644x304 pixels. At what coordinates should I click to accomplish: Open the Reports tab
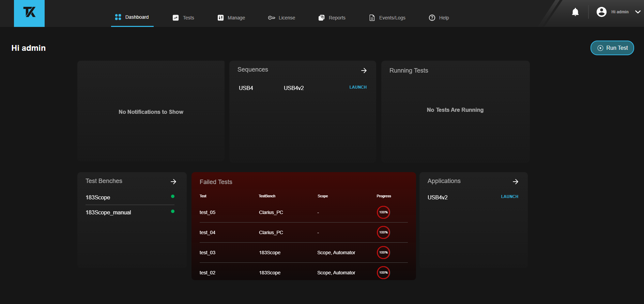point(332,18)
